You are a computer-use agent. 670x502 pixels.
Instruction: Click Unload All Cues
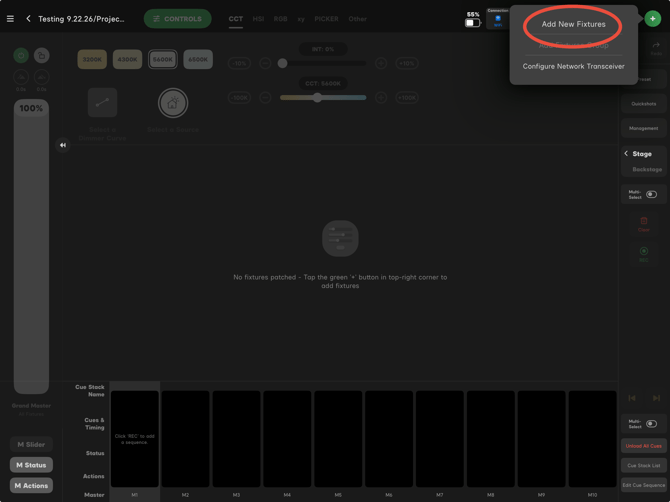(644, 446)
